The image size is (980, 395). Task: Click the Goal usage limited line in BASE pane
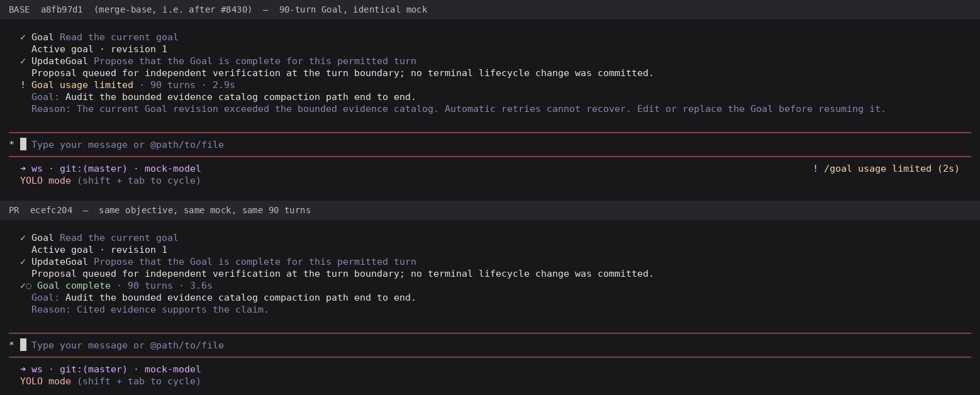point(128,85)
